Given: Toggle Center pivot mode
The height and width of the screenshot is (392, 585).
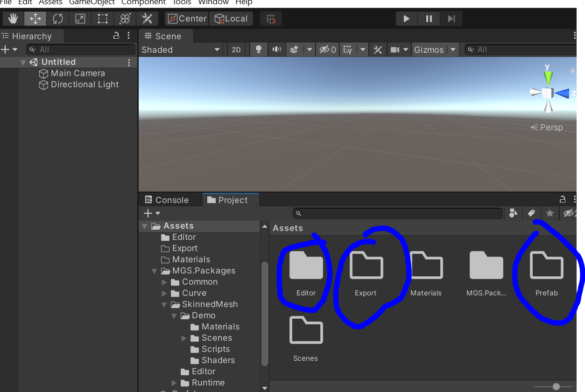Looking at the screenshot, I should tap(187, 19).
